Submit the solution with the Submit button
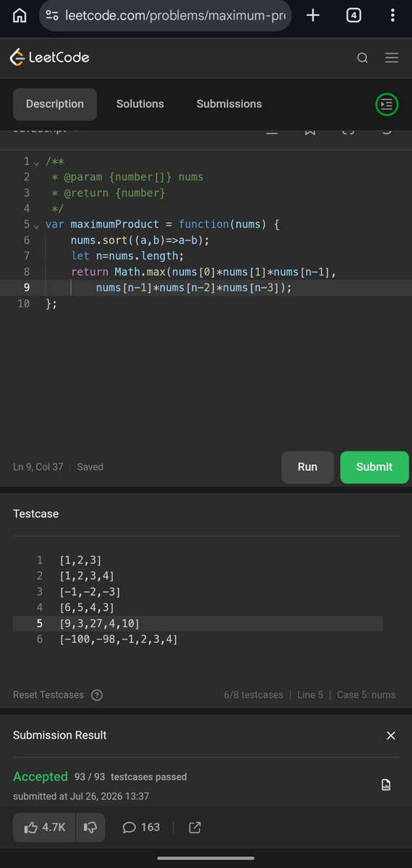Viewport: 412px width, 868px height. tap(374, 467)
